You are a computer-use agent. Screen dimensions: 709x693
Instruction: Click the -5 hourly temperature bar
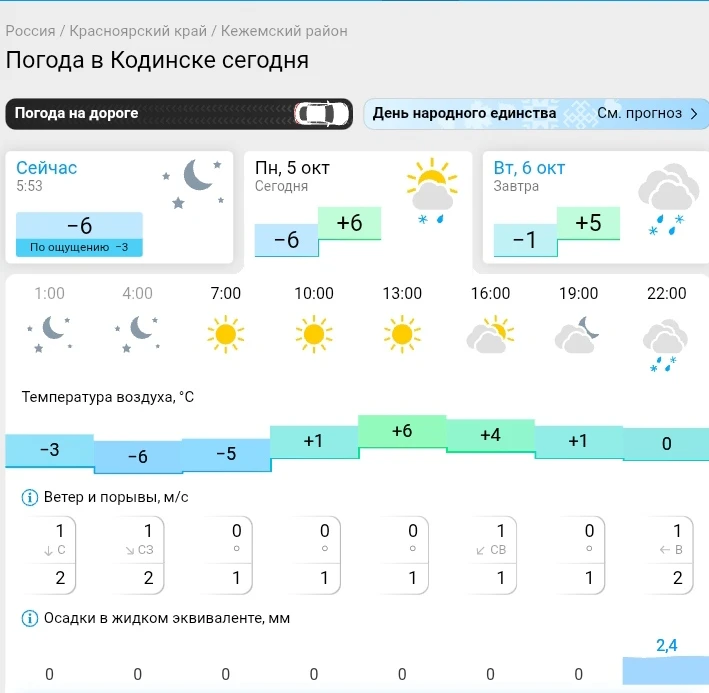pos(226,454)
